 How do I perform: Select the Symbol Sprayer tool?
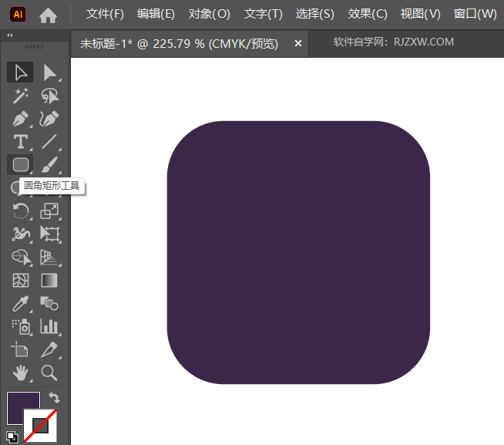click(x=20, y=326)
